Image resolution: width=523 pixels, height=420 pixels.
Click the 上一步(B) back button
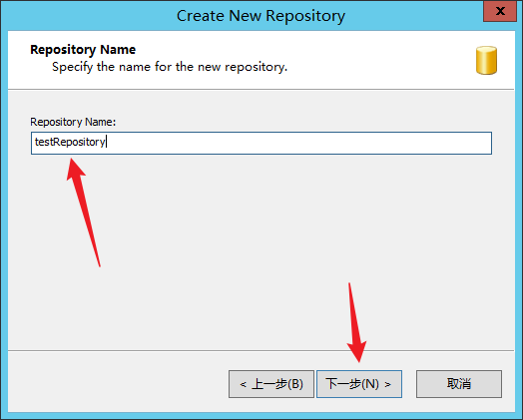[271, 384]
